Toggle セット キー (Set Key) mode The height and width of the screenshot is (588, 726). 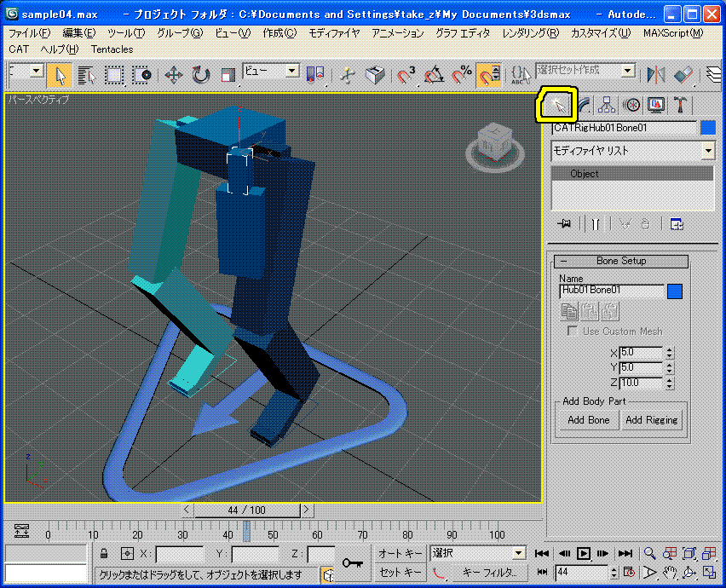400,574
